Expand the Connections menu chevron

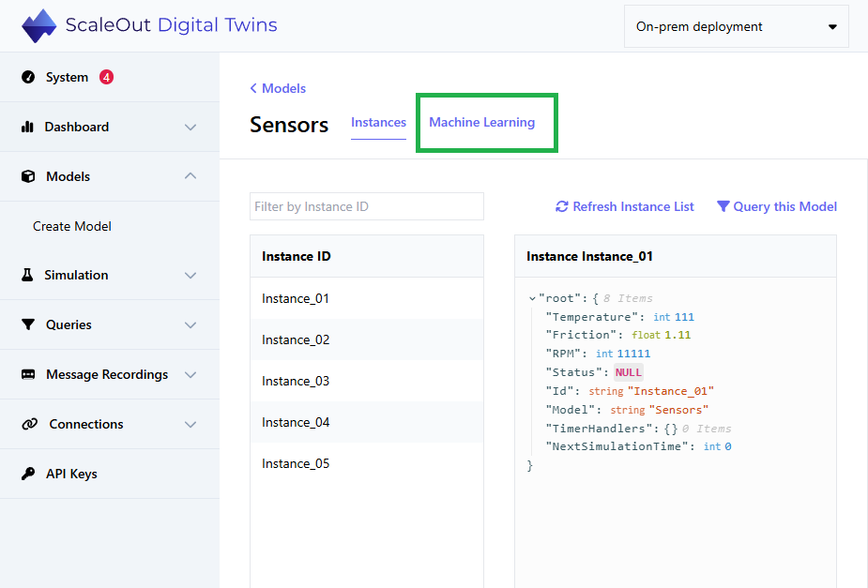(190, 425)
